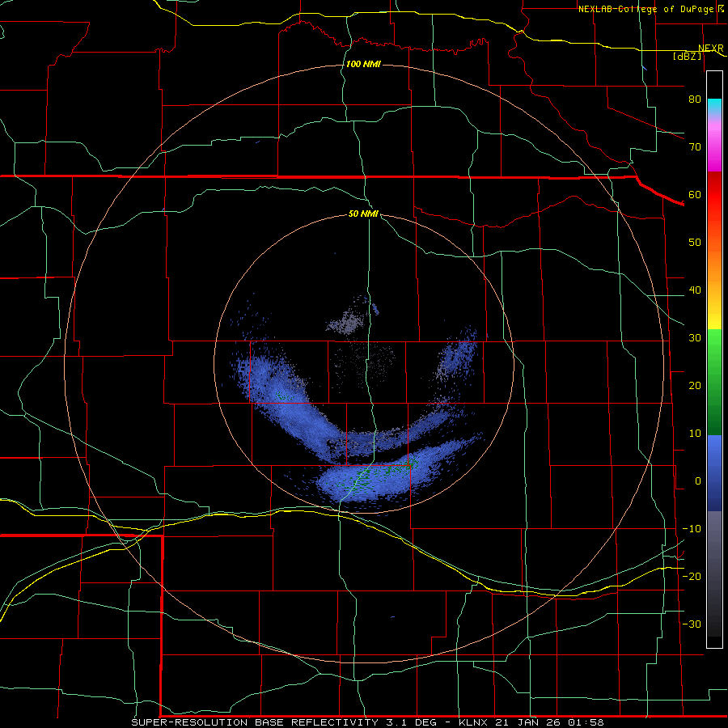This screenshot has height=728, width=728.
Task: Click the NEXLAB-College of DuPage watermark text
Action: pyautogui.click(x=646, y=9)
